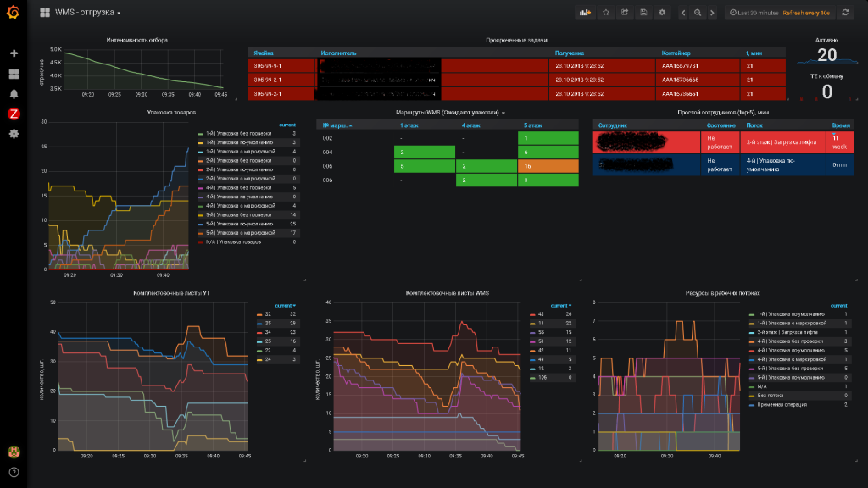Image resolution: width=868 pixels, height=488 pixels.
Task: Save the dashboard with the disk icon
Action: click(x=643, y=13)
